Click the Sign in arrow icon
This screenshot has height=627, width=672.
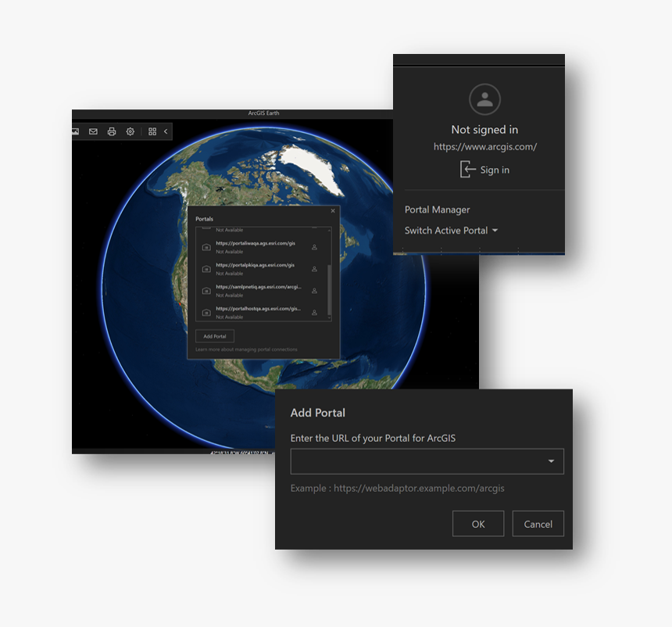tap(467, 169)
